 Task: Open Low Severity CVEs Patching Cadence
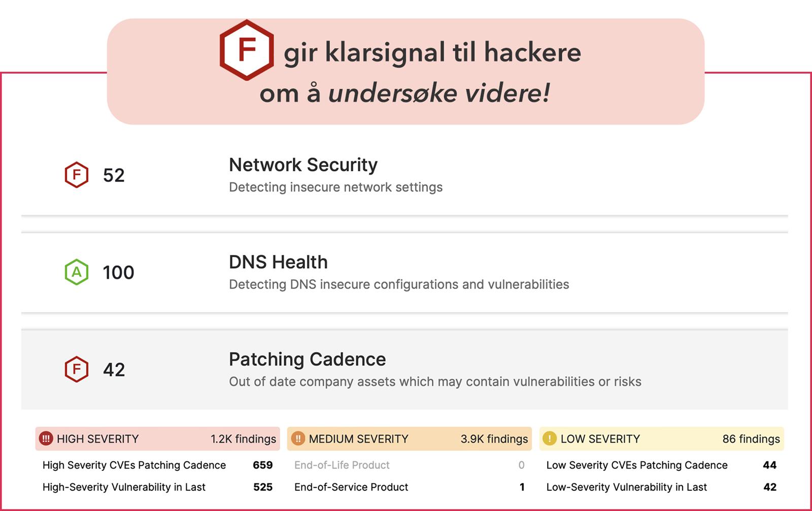pos(662,465)
